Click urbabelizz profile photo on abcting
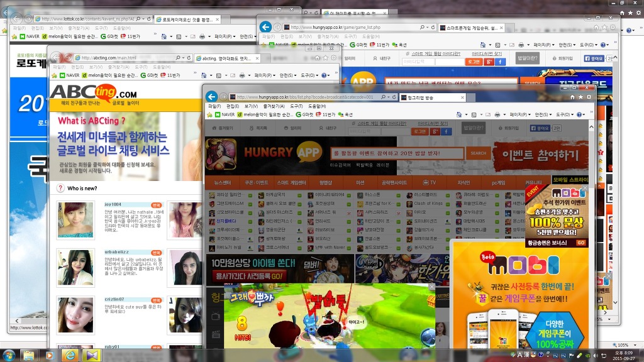Viewport: 644px width, 362px height. point(75,268)
